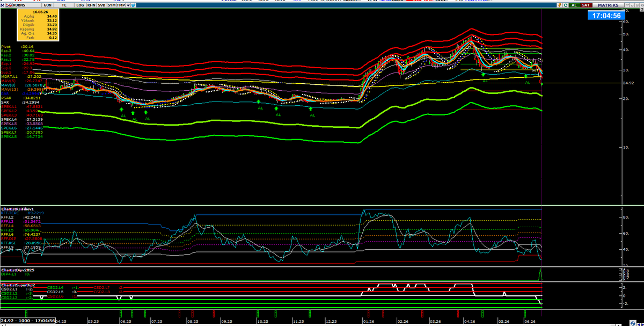This screenshot has height=326, width=644.
Task: Select the CSD2.L3 indicator label
Action: (17, 298)
